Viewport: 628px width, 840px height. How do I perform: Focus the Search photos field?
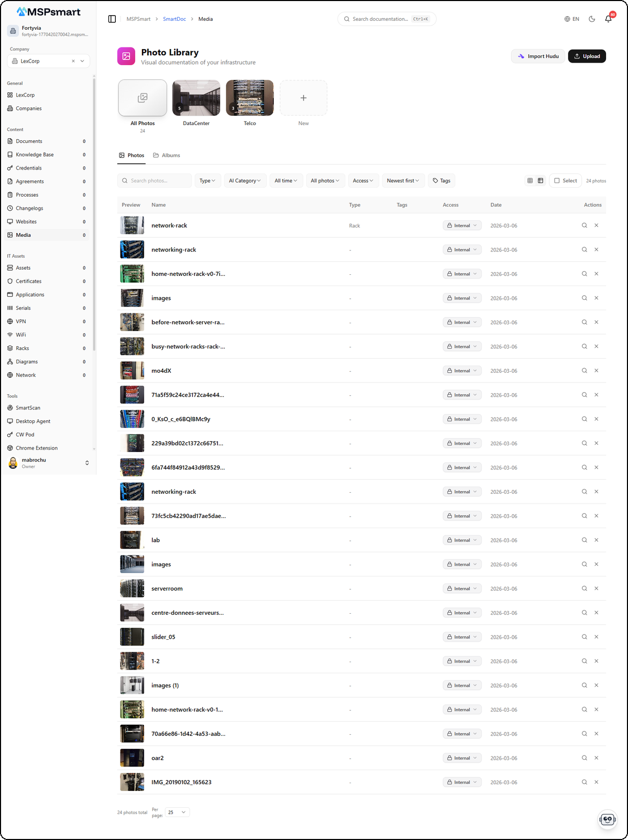154,180
